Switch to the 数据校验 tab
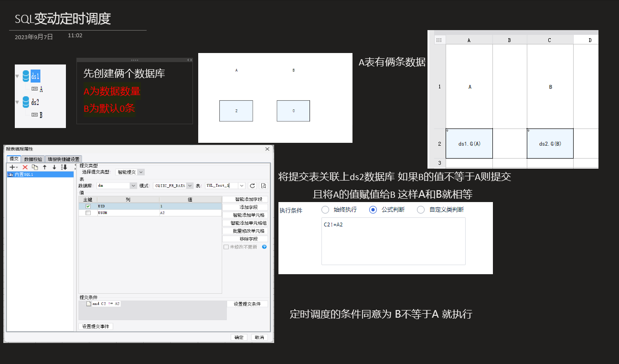The image size is (619, 364). click(33, 159)
